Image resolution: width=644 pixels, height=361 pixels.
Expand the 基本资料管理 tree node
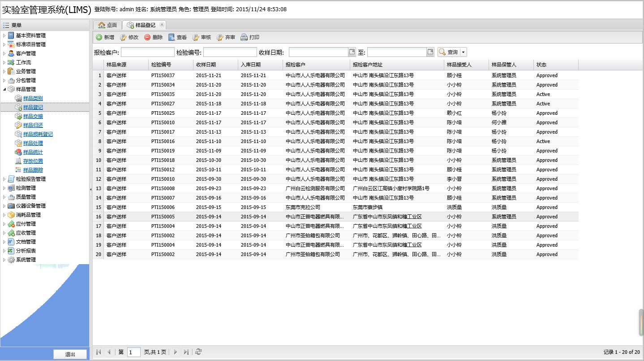[x=4, y=35]
